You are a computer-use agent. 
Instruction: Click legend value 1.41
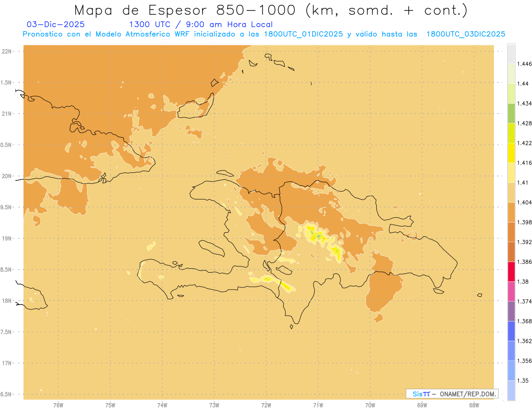(522, 183)
